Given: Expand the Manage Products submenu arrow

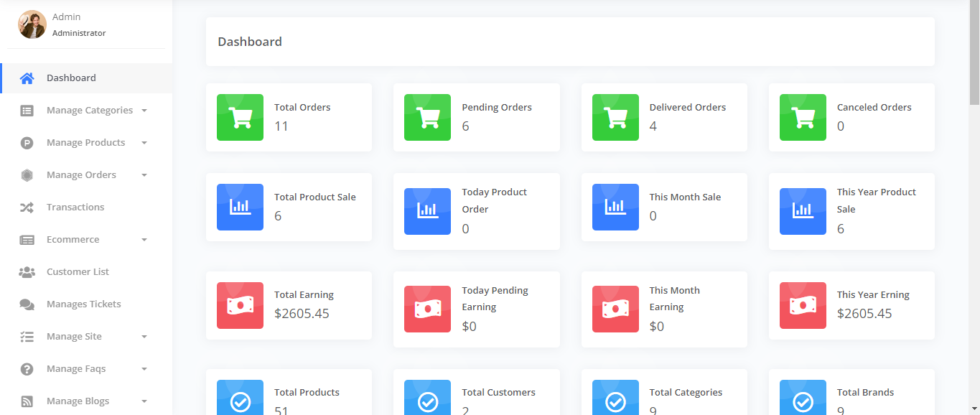Looking at the screenshot, I should (x=144, y=143).
